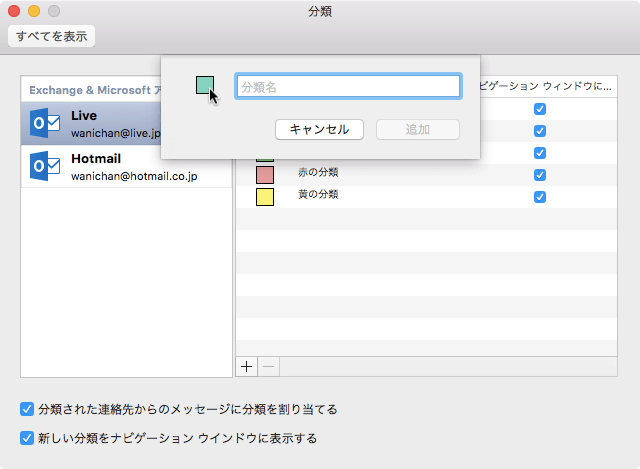Click the Live account name
640x469 pixels.
pos(84,116)
